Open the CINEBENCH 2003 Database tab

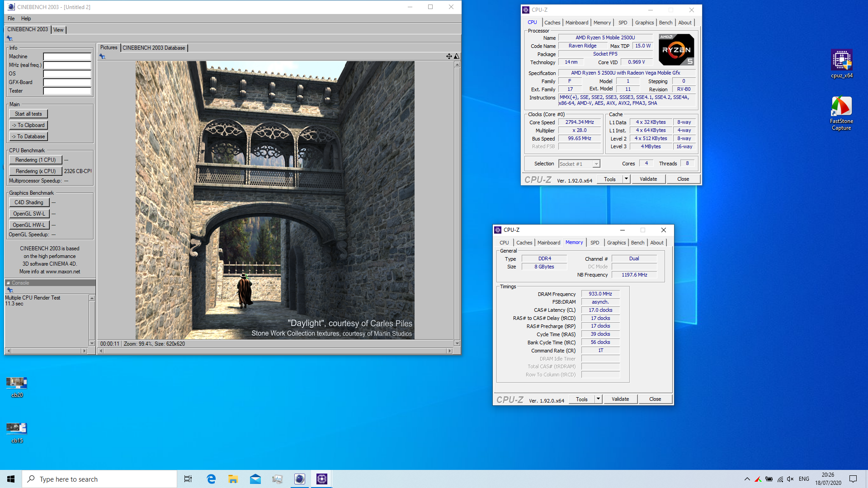point(154,48)
